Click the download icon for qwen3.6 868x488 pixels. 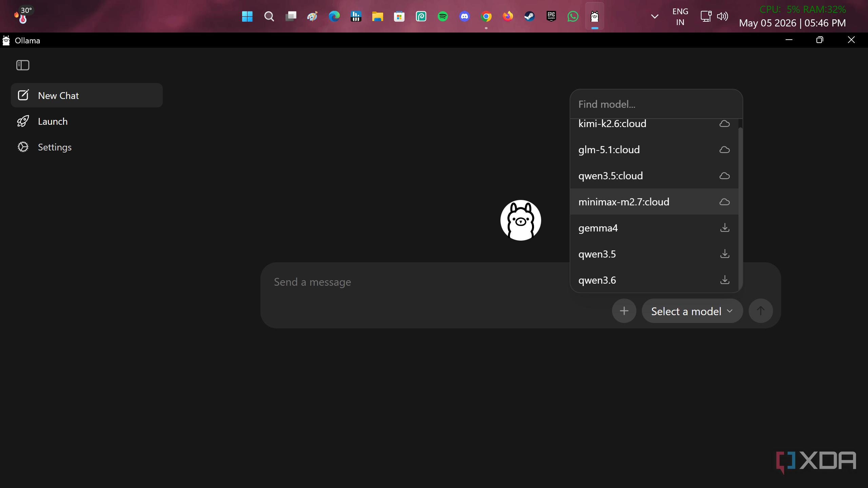click(725, 280)
